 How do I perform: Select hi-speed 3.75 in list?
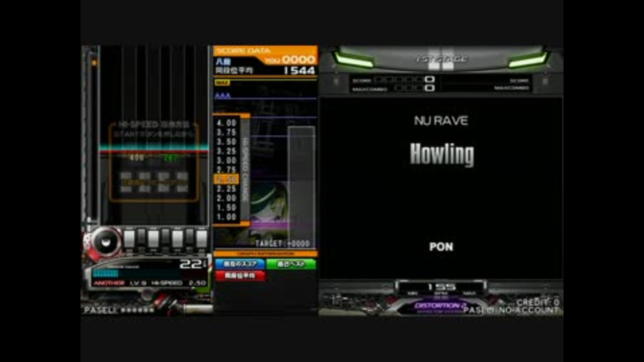[226, 132]
